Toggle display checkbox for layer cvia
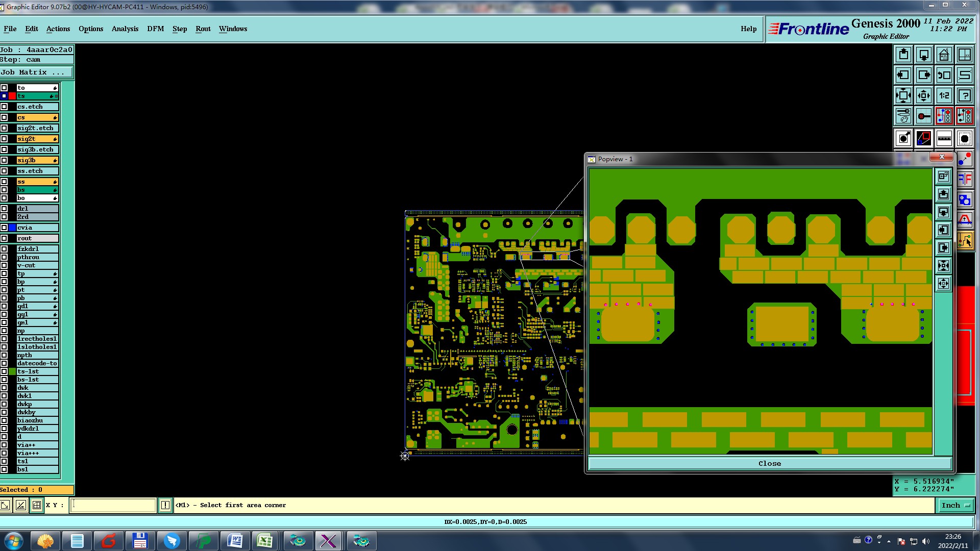The image size is (980, 551). pyautogui.click(x=4, y=228)
